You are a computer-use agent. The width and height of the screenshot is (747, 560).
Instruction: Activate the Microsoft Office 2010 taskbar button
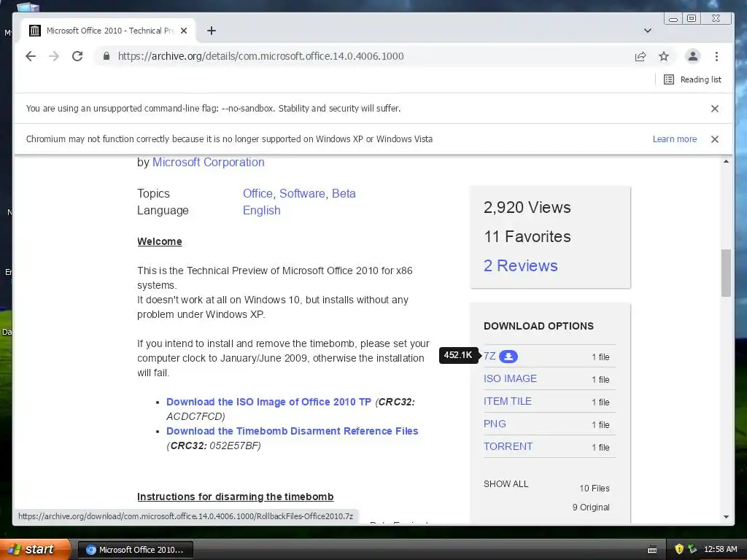click(x=135, y=550)
